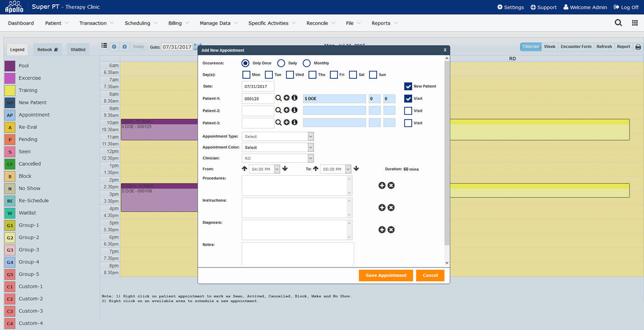Open the Clinician dropdown showing RD

tap(277, 158)
